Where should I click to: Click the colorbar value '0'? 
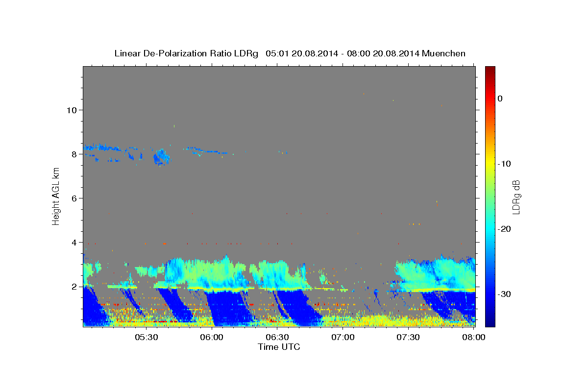point(500,98)
